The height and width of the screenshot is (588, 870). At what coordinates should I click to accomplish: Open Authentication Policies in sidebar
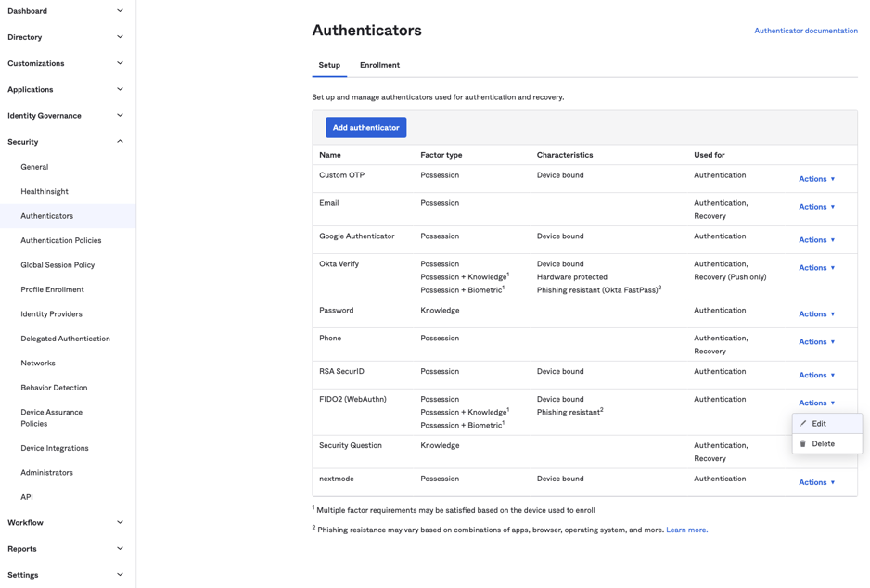tap(61, 240)
